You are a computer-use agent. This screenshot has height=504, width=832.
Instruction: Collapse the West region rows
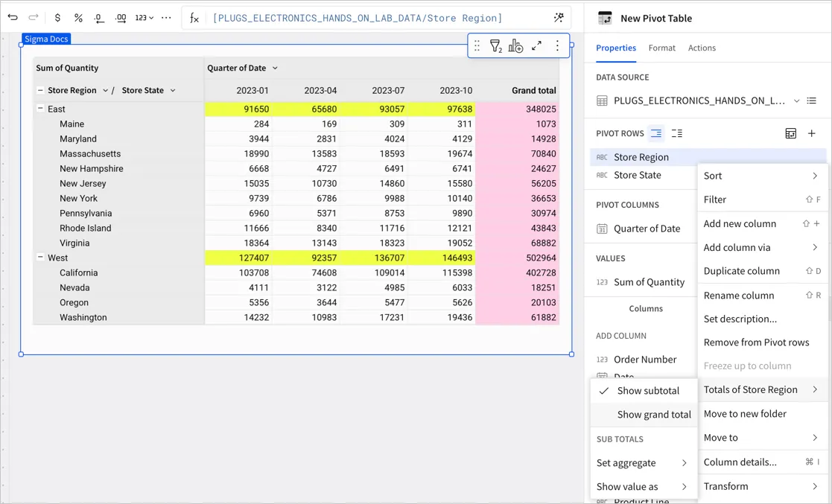pyautogui.click(x=40, y=257)
